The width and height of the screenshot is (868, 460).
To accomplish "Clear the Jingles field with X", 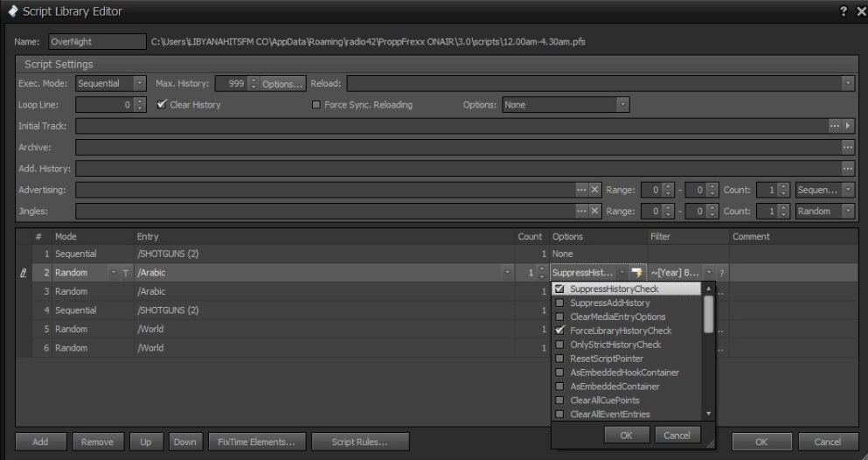I will click(x=594, y=212).
